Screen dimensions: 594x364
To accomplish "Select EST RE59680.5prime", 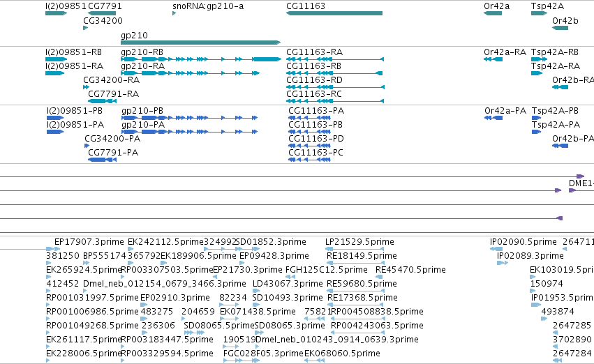I will pyautogui.click(x=362, y=284).
